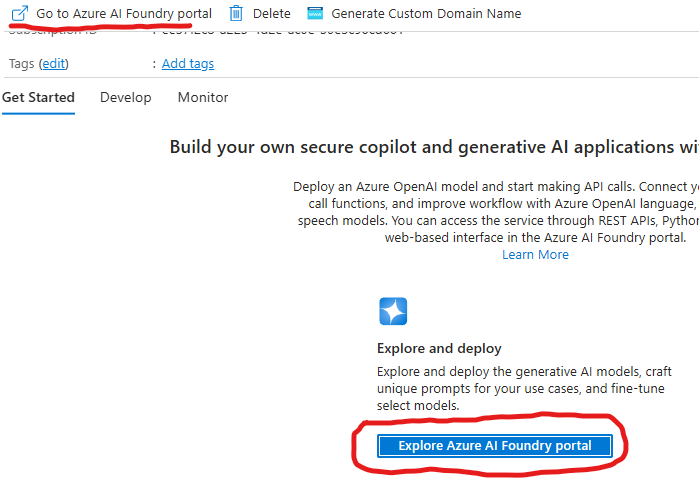
Task: Open the edit link beside Tags
Action: [x=54, y=64]
